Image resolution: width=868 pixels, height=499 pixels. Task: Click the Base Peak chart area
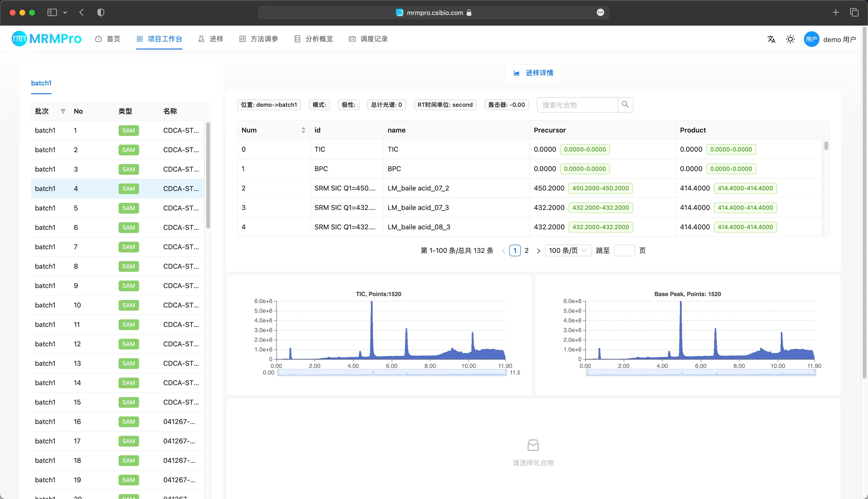(700, 330)
